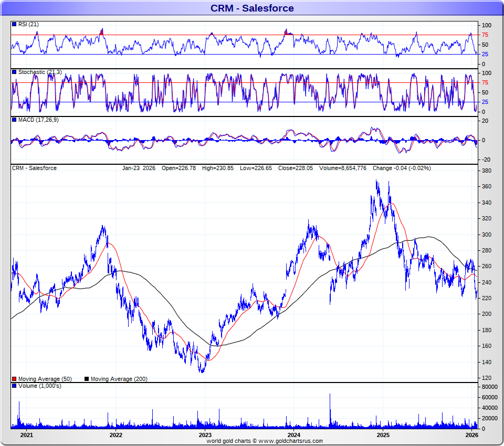The width and height of the screenshot is (504, 446).
Task: Click the 2026 year label on time axis
Action: tap(472, 435)
